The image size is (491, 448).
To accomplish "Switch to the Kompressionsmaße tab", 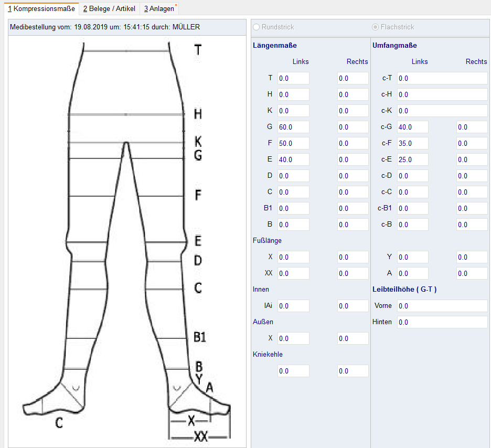I will click(40, 8).
